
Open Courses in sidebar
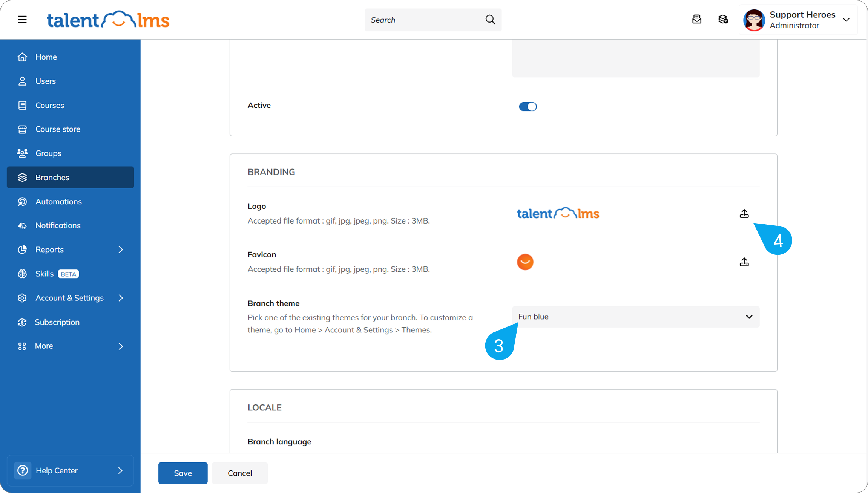click(x=71, y=105)
